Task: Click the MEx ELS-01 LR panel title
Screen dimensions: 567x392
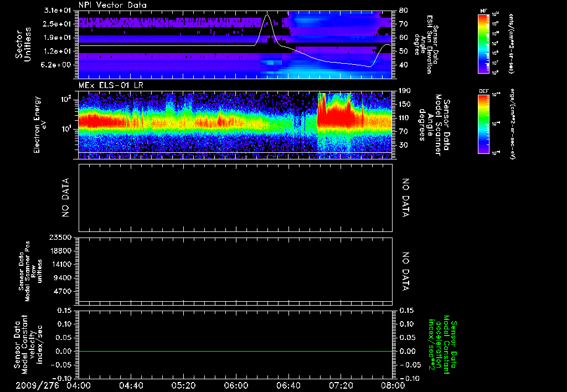Action: pos(110,84)
